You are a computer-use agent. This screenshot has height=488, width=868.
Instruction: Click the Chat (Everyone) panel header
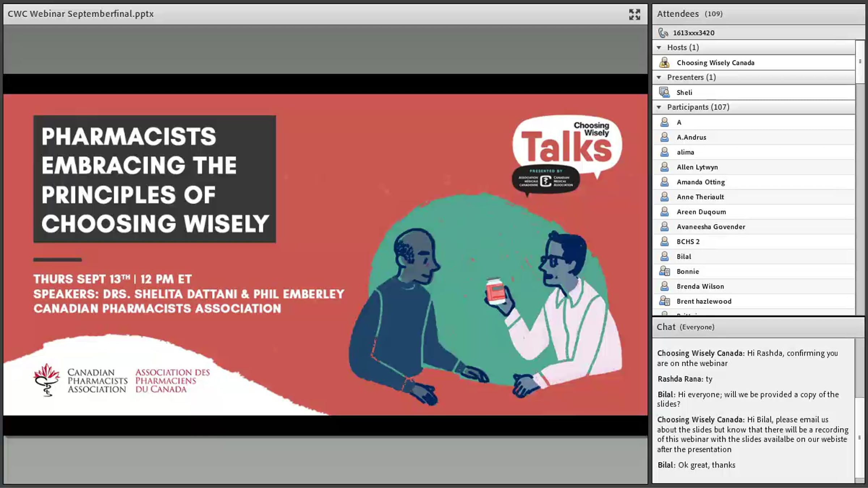[758, 327]
